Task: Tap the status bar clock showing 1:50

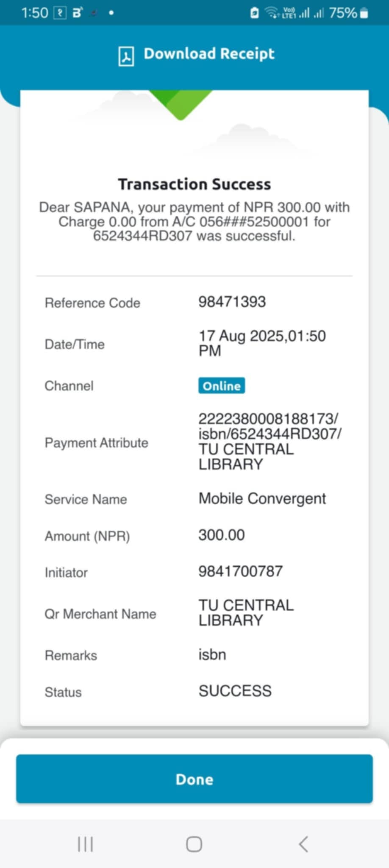Action: point(35,13)
